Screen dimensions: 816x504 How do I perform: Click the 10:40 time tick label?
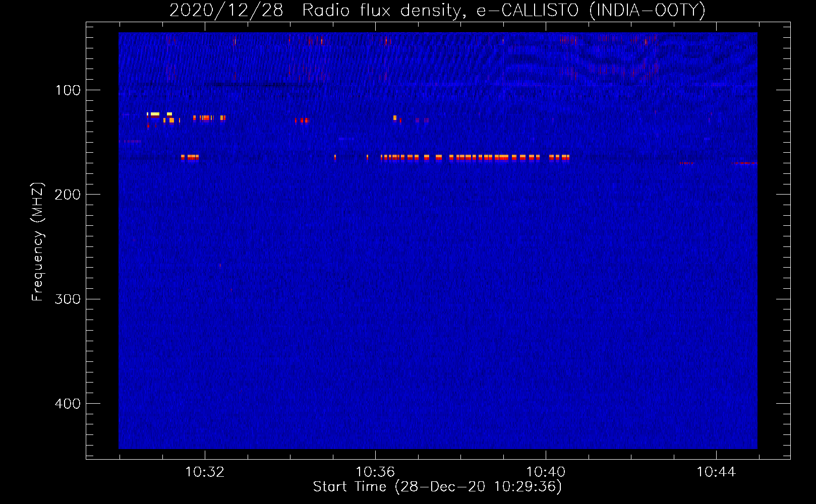pos(546,472)
